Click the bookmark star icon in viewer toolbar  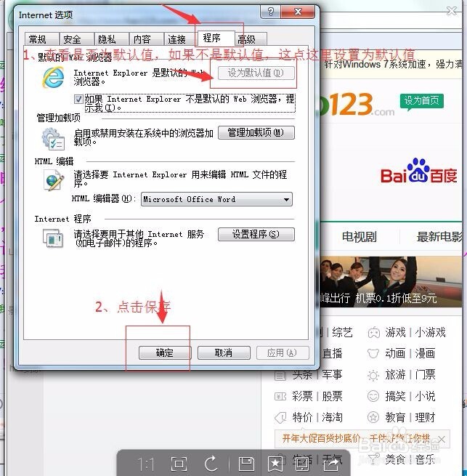point(275,464)
